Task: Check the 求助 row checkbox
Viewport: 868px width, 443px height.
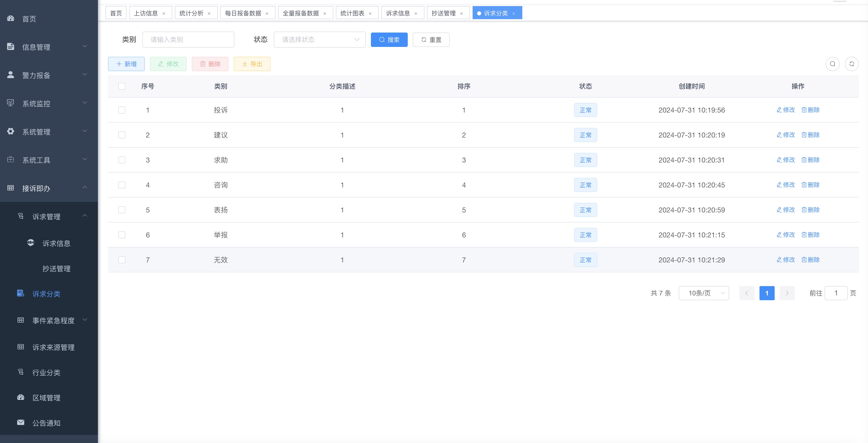Action: click(122, 160)
